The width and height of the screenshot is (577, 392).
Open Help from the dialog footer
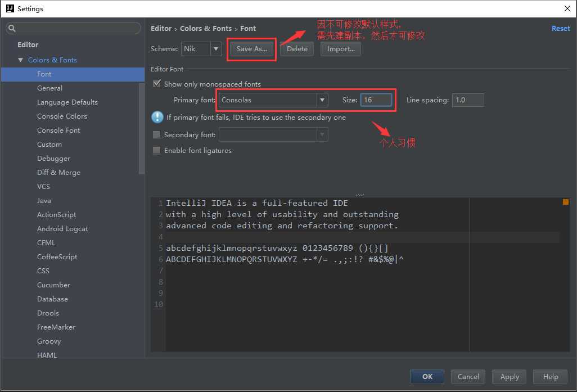pyautogui.click(x=550, y=377)
